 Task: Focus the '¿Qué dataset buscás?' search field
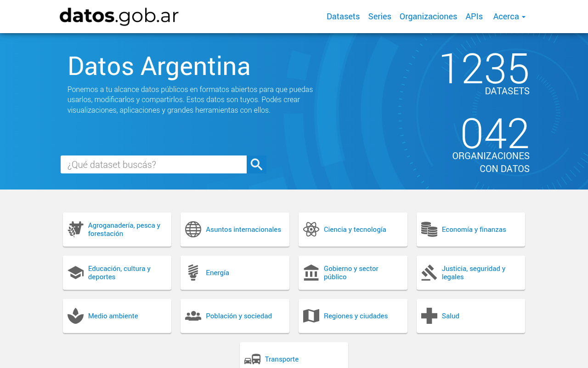[153, 165]
